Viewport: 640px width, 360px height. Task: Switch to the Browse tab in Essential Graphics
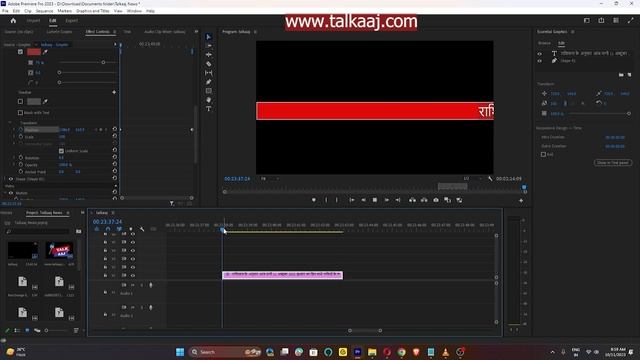[x=544, y=43]
